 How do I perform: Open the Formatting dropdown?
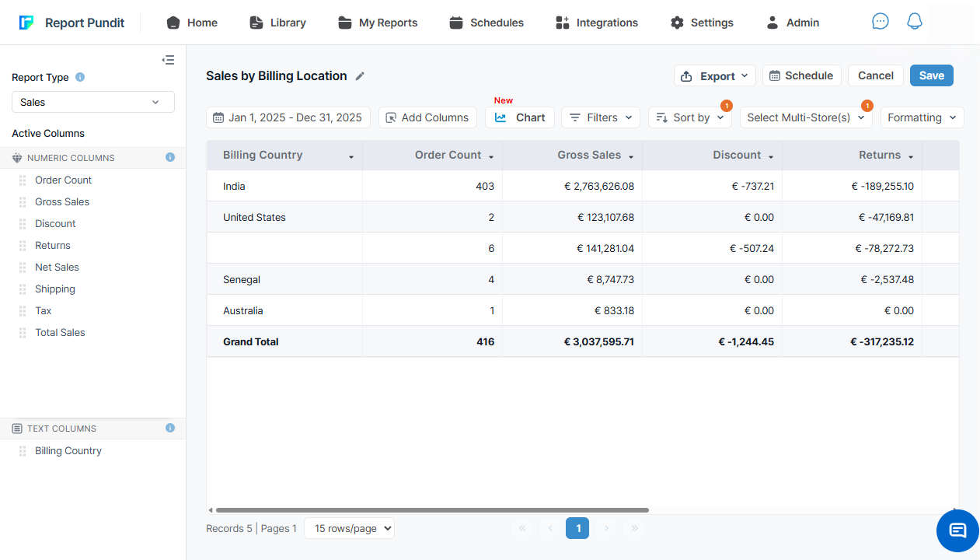[922, 117]
